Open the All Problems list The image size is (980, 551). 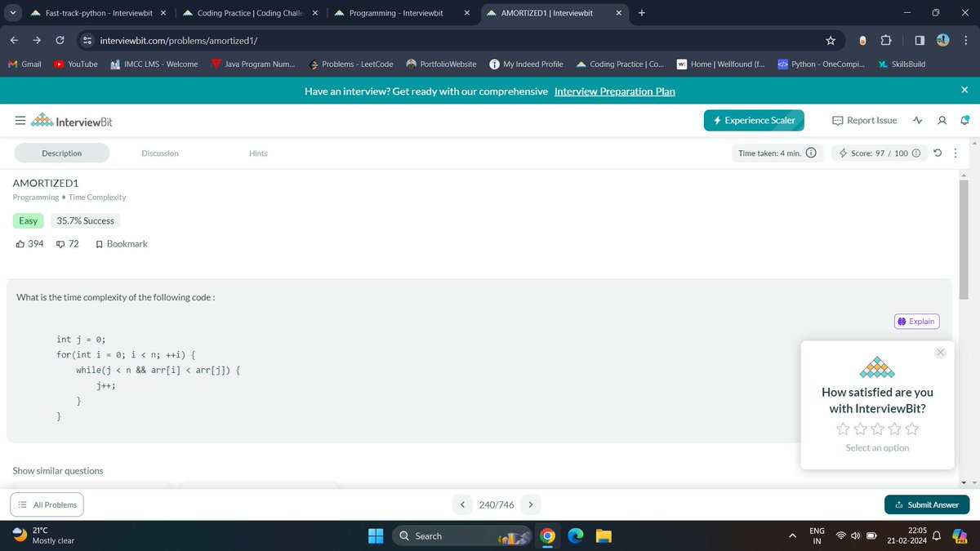coord(47,504)
